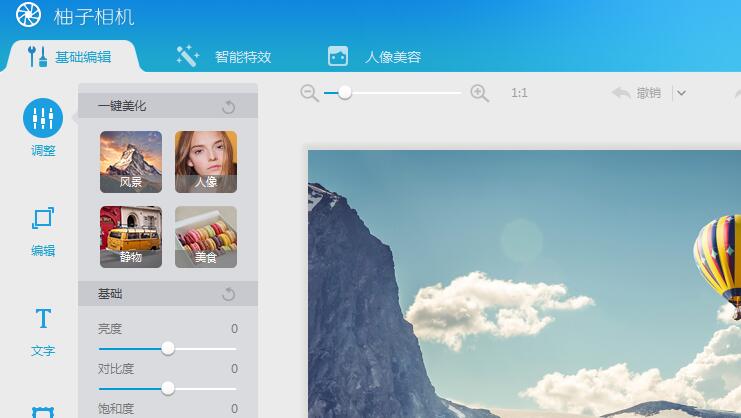Click the 对比度 contrast slider
Screen dimensions: 741x418
(x=168, y=389)
